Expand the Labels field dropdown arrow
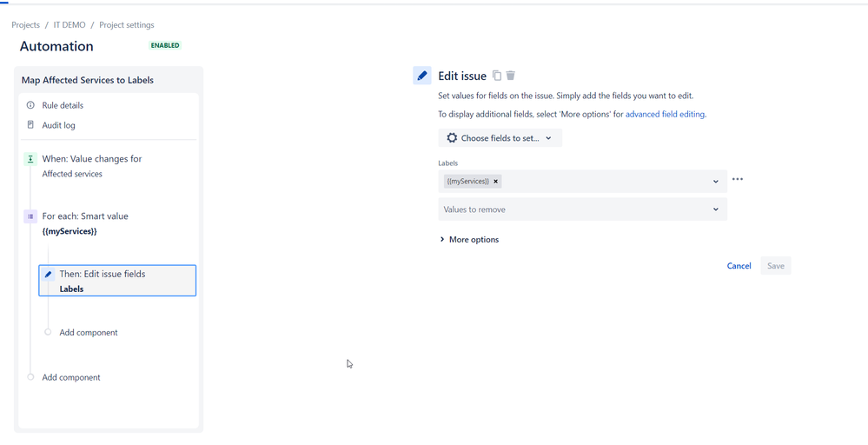 716,182
